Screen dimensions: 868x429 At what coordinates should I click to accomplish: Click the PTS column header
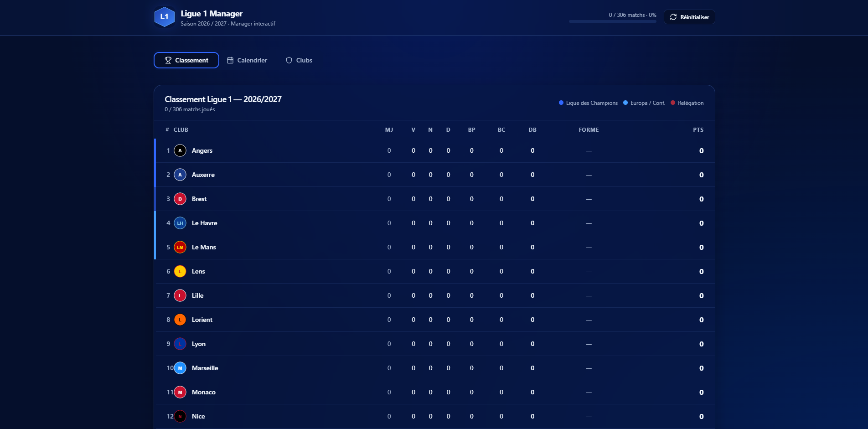click(x=698, y=130)
